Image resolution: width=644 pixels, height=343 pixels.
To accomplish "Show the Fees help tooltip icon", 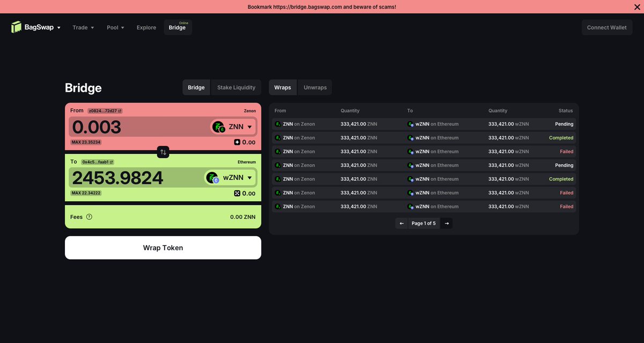I will 89,217.
